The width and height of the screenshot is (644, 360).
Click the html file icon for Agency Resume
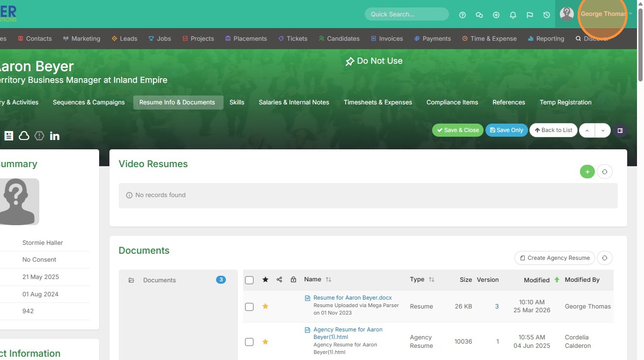coord(307,330)
